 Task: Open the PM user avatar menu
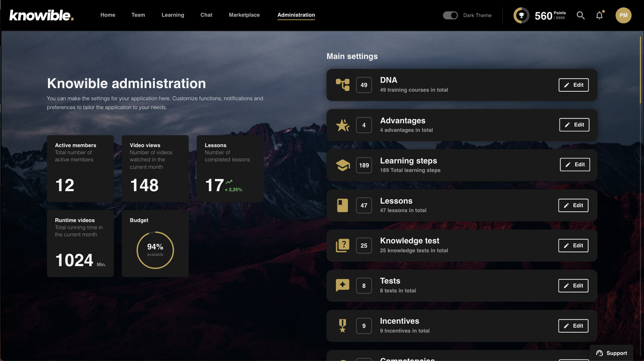pyautogui.click(x=623, y=15)
